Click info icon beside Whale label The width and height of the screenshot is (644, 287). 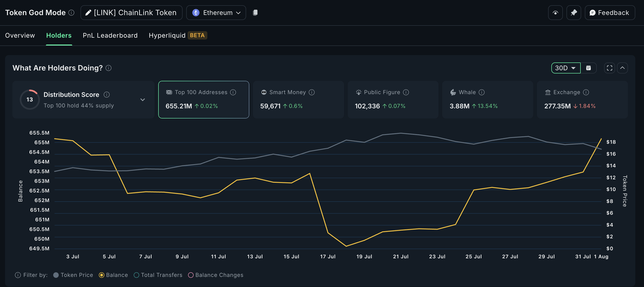click(481, 92)
